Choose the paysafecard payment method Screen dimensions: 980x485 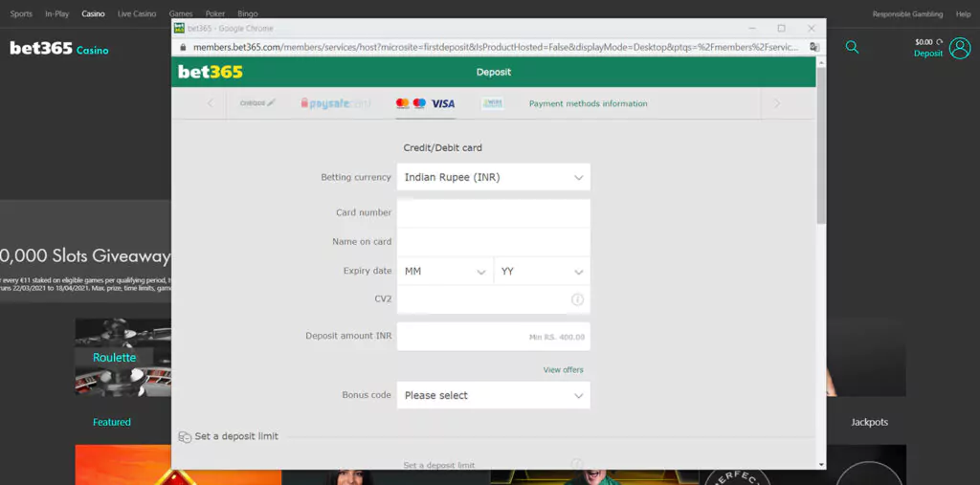[336, 103]
